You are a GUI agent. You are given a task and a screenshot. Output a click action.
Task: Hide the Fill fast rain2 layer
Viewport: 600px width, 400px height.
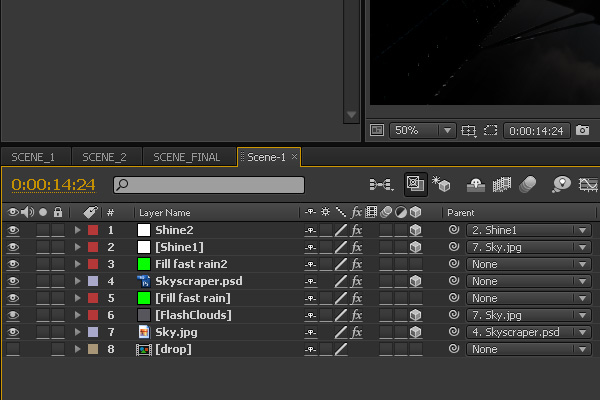point(13,264)
